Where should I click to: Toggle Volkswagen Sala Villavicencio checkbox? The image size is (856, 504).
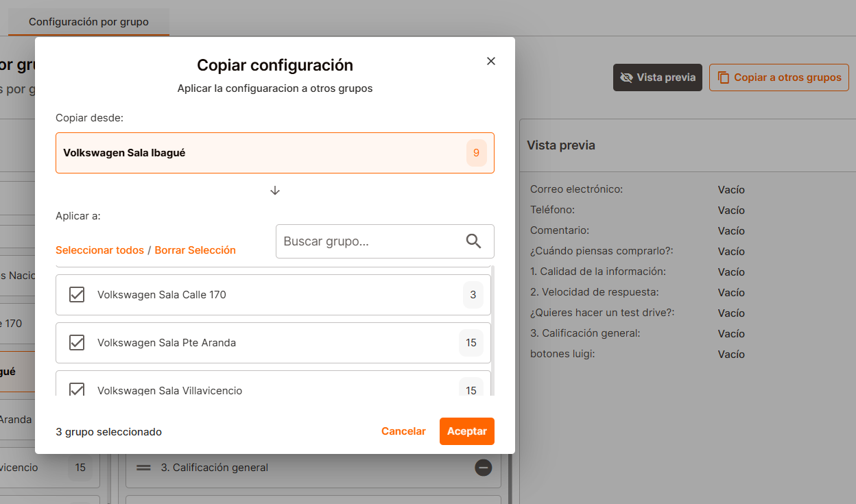(x=77, y=389)
